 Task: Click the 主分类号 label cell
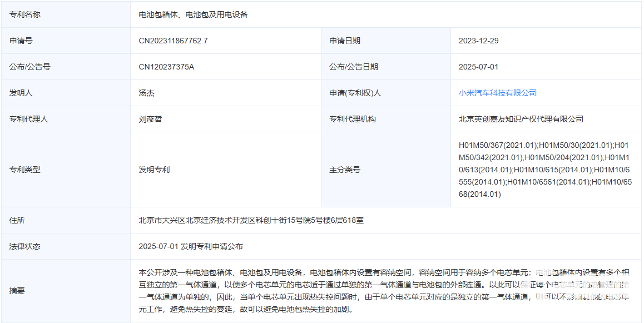(345, 170)
